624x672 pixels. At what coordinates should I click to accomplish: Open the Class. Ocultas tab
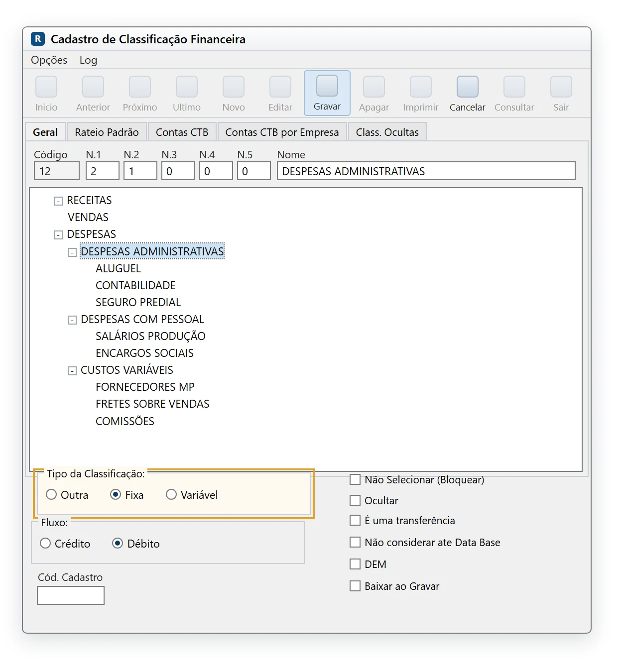[387, 132]
